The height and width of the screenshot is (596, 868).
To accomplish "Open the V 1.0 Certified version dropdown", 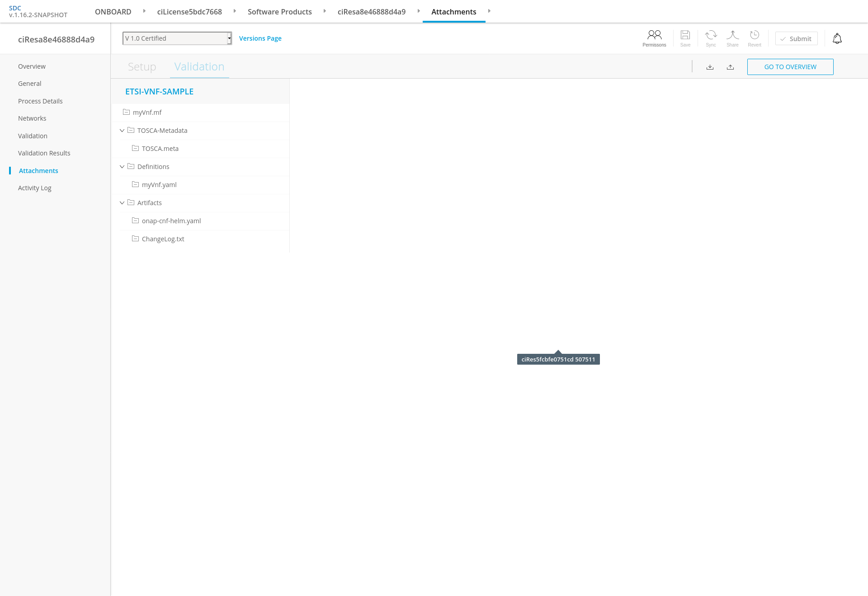I will tap(177, 38).
